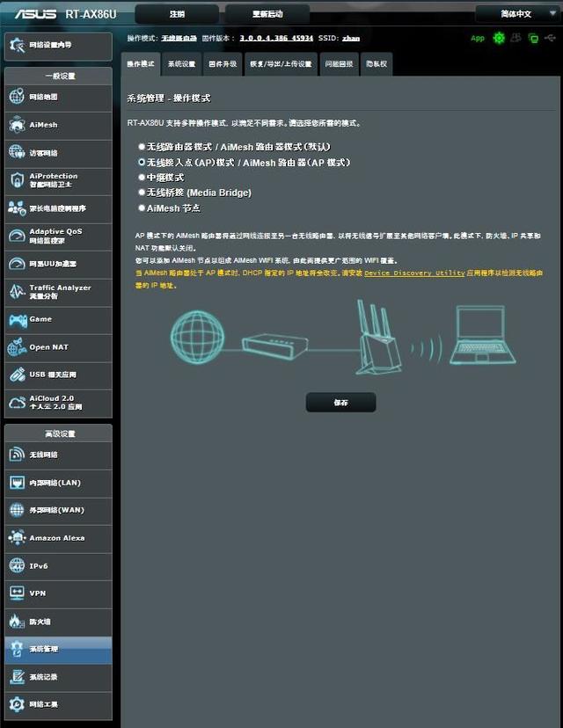This screenshot has height=728, width=563.
Task: Click the SSID zhan link
Action: pyautogui.click(x=351, y=38)
